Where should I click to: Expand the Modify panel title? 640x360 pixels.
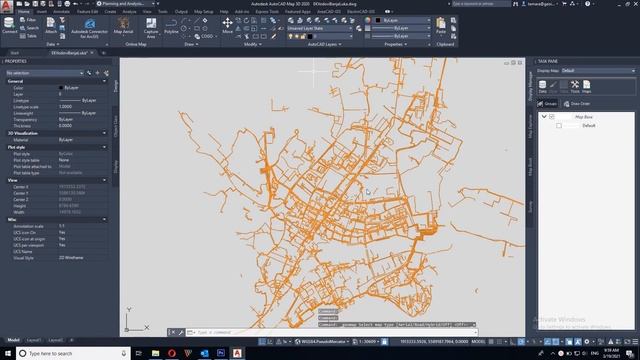point(253,44)
